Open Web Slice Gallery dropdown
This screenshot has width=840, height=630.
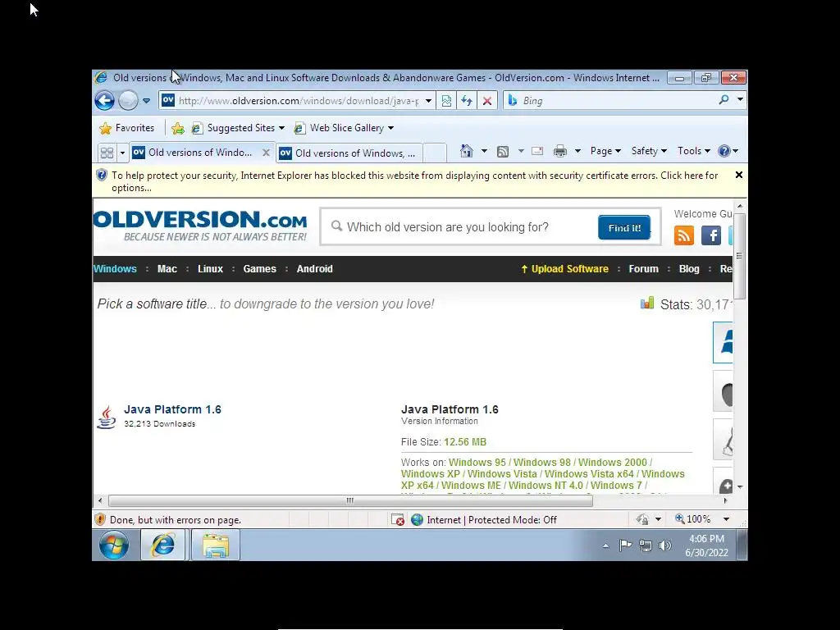click(x=344, y=128)
